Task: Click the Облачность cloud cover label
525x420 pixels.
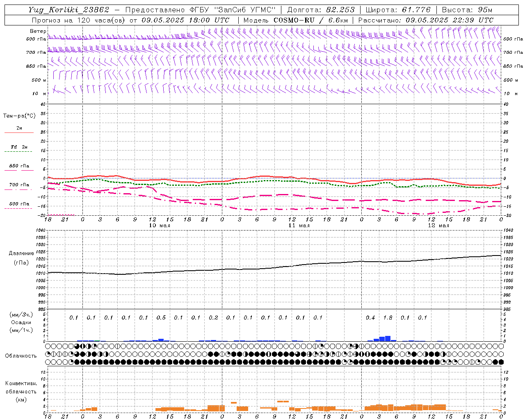Action: click(21, 356)
